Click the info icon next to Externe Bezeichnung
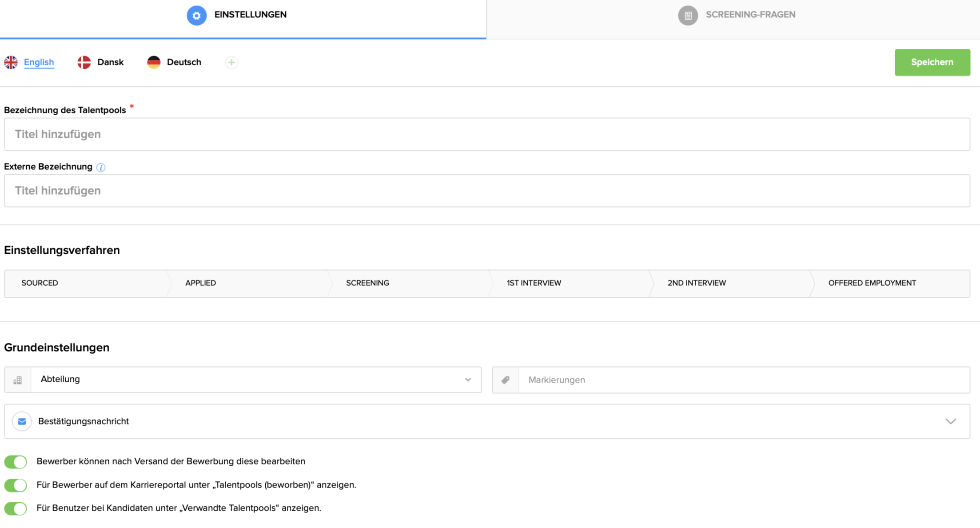The height and width of the screenshot is (528, 980). 101,168
